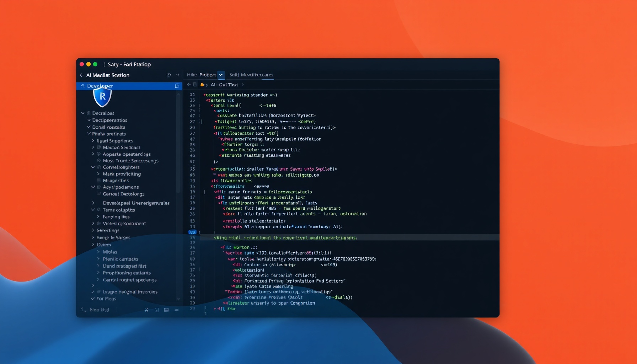The image size is (637, 364).
Task: Expand the Serertings tree item
Action: pos(93,230)
